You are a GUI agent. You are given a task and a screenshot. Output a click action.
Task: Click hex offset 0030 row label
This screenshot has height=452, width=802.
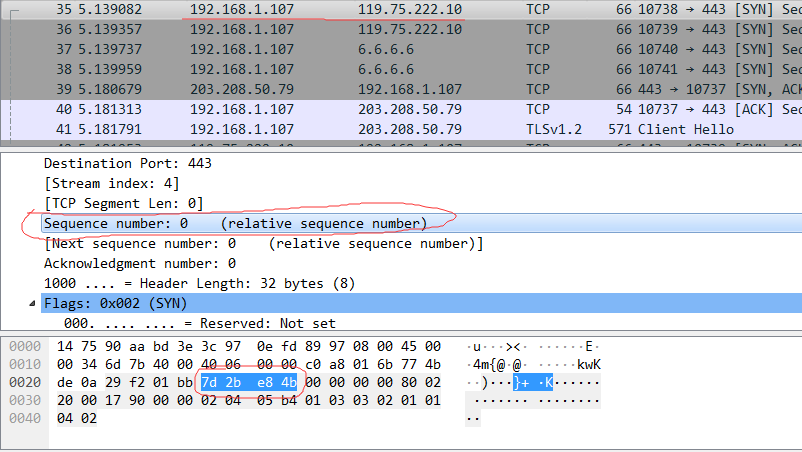25,400
